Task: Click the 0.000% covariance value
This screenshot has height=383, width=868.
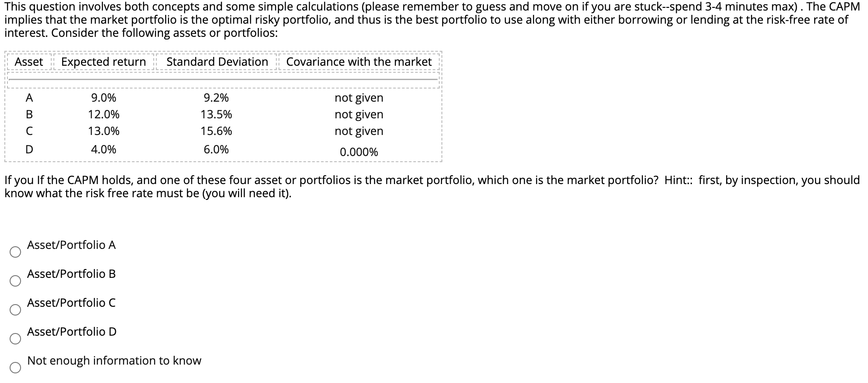Action: pyautogui.click(x=359, y=152)
